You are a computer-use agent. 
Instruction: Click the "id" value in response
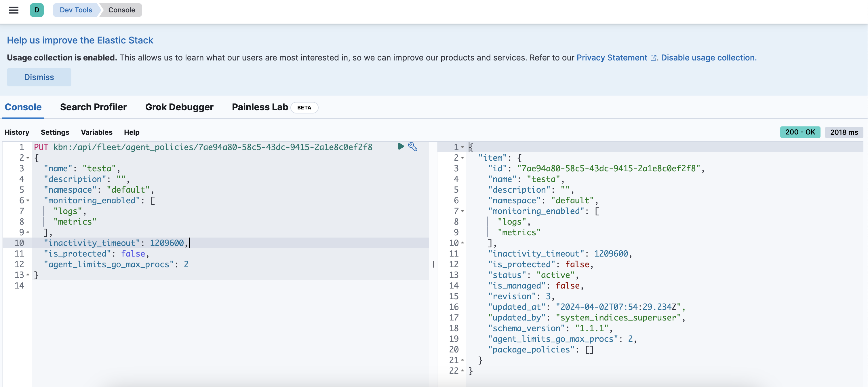click(608, 168)
